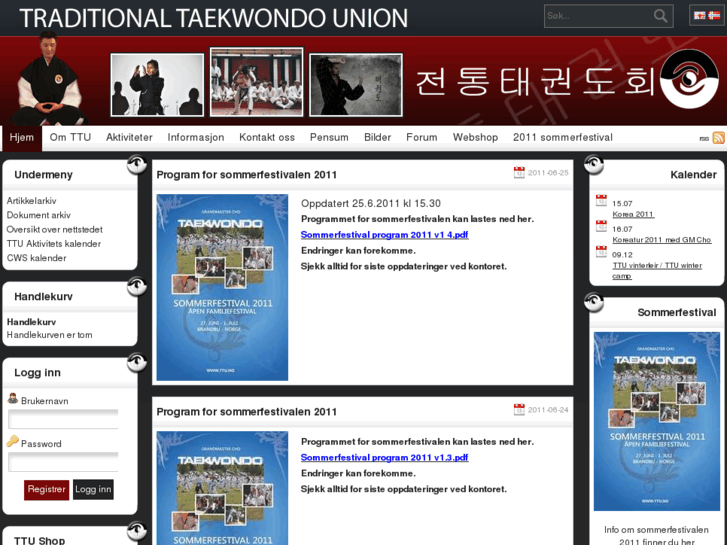Focus the Brukernavn input field
This screenshot has height=545, width=727.
[x=64, y=419]
